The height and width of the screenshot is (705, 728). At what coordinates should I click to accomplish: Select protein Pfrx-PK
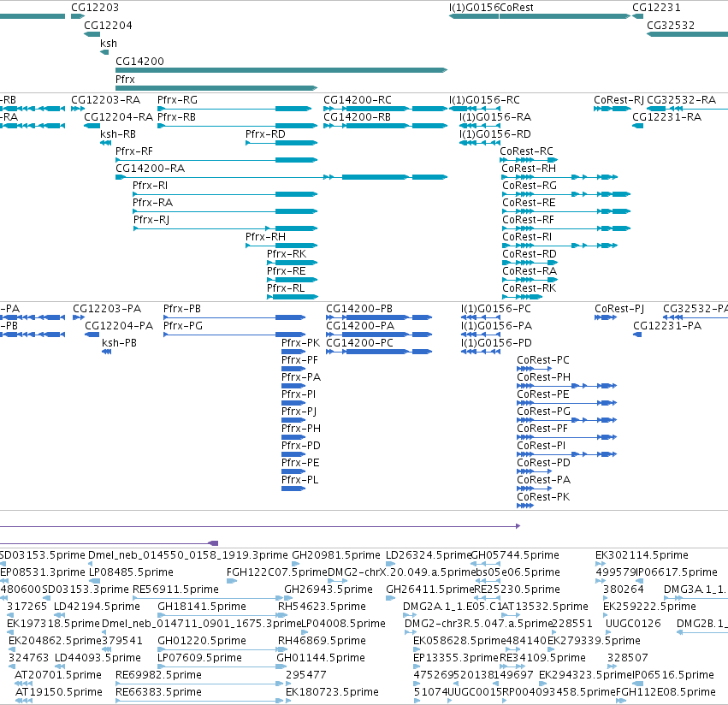coord(293,352)
